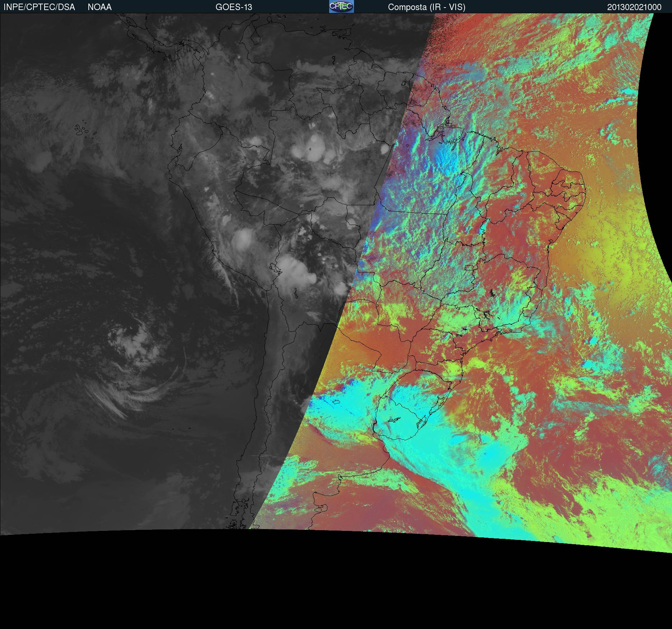
Task: Click the GOES-13 satellite label
Action: 234,7
